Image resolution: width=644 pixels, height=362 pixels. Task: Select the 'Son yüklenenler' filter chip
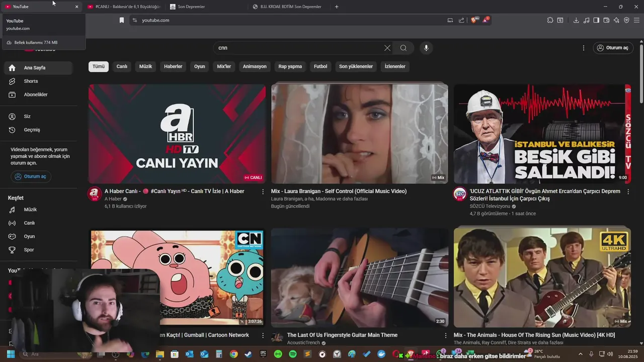[x=356, y=66]
